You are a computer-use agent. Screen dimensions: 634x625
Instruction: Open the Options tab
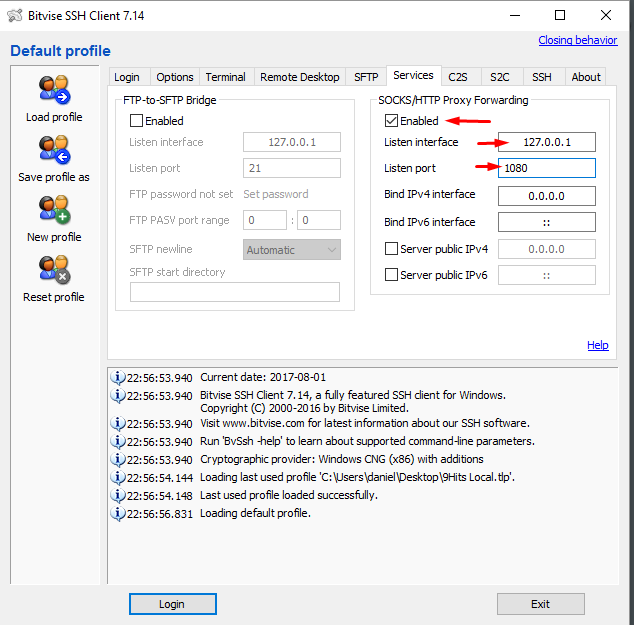(175, 77)
